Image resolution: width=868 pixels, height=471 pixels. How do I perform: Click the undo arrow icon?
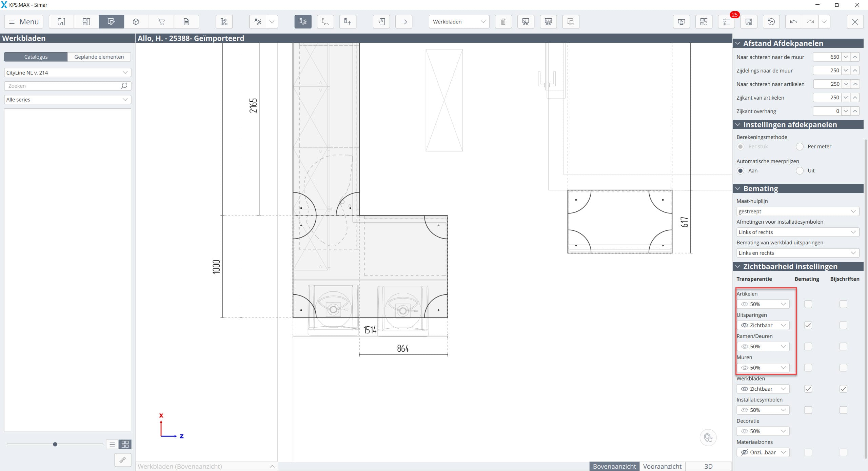tap(793, 22)
